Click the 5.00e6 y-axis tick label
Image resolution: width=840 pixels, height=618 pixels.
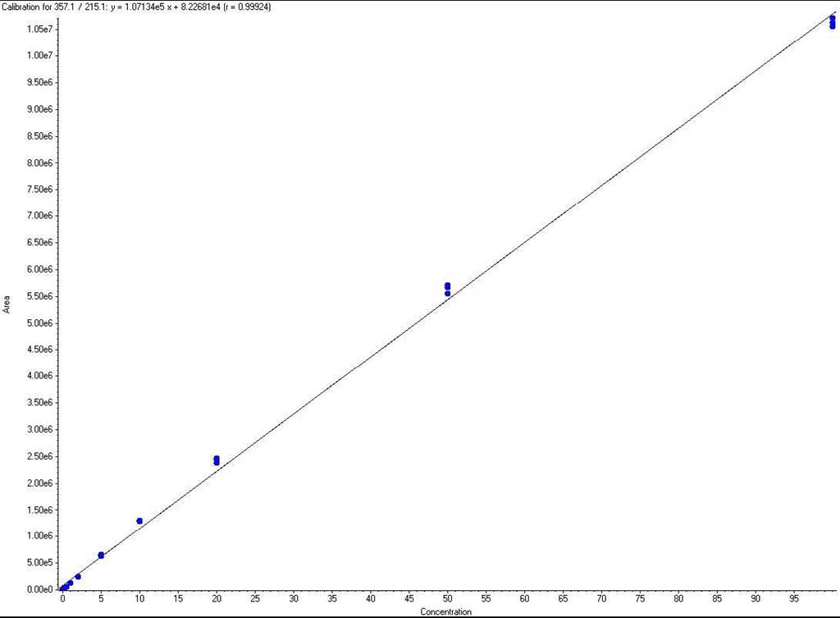[40, 323]
